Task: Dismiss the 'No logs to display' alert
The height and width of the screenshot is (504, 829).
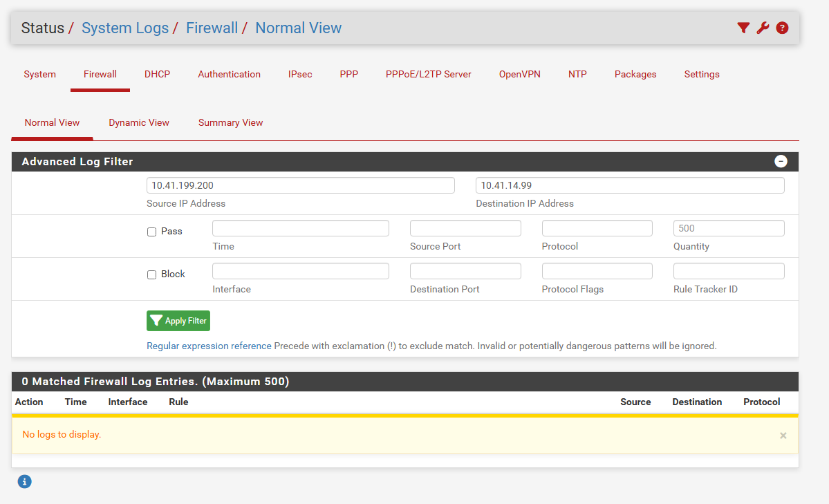Action: [x=783, y=436]
